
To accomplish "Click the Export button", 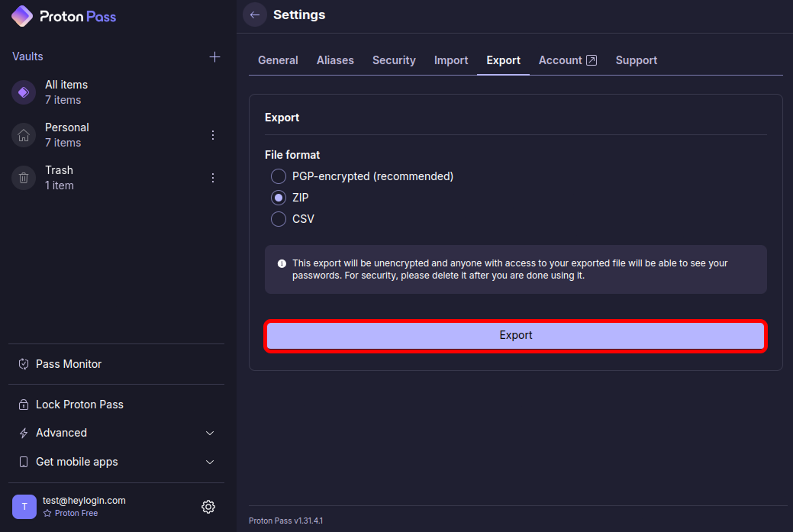I will 515,335.
